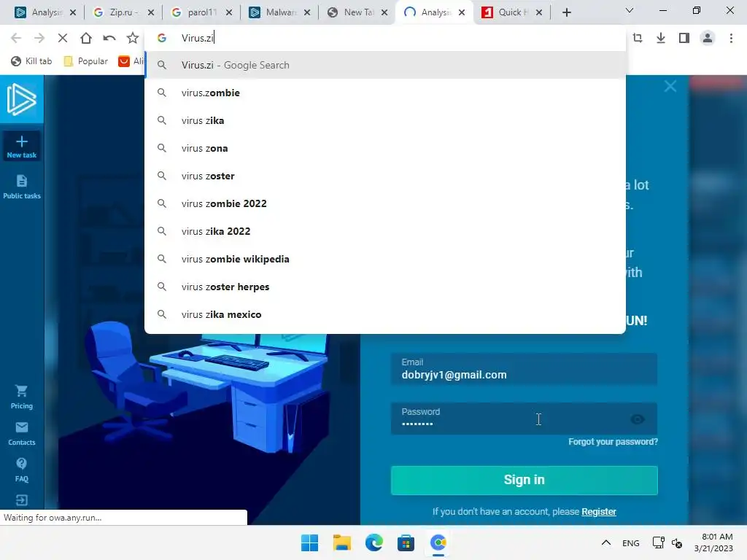Image resolution: width=747 pixels, height=560 pixels.
Task: Open File Explorer from taskbar
Action: [x=341, y=542]
